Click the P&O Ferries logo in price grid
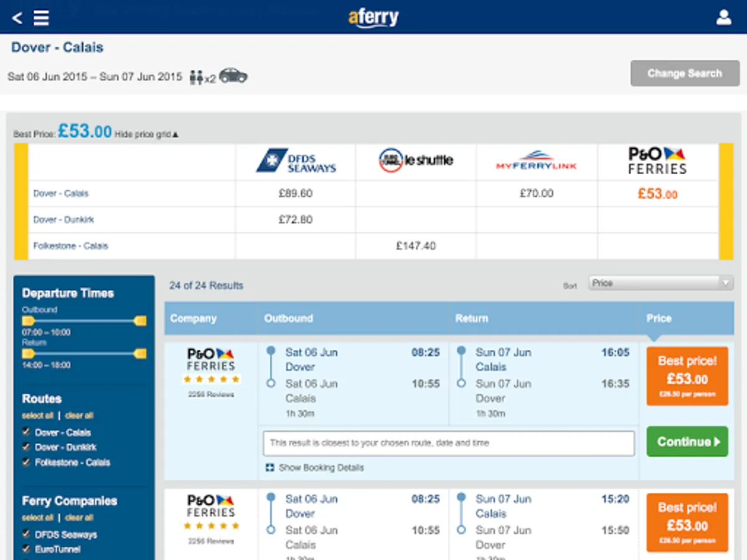Viewport: 747px width, 560px height. point(657,161)
